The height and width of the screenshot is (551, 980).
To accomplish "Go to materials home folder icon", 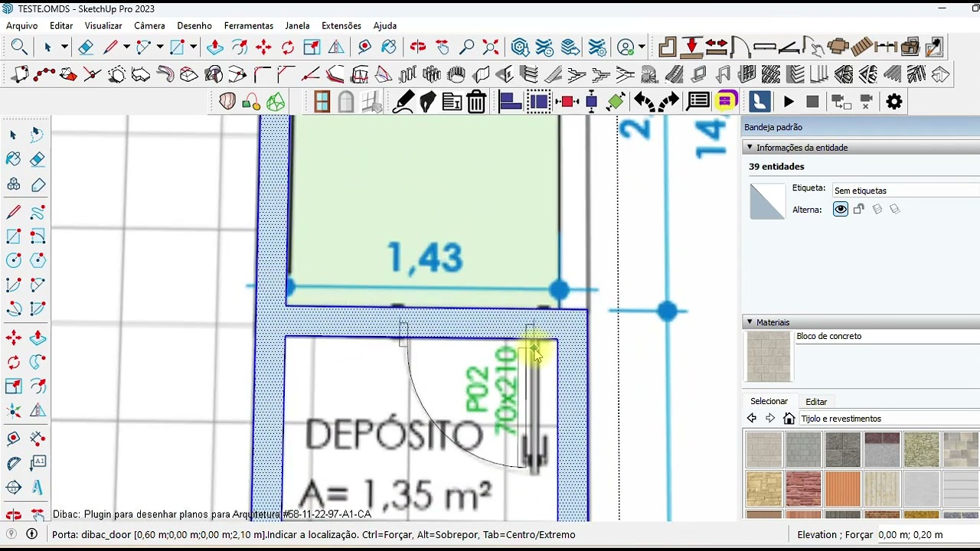I will click(789, 419).
